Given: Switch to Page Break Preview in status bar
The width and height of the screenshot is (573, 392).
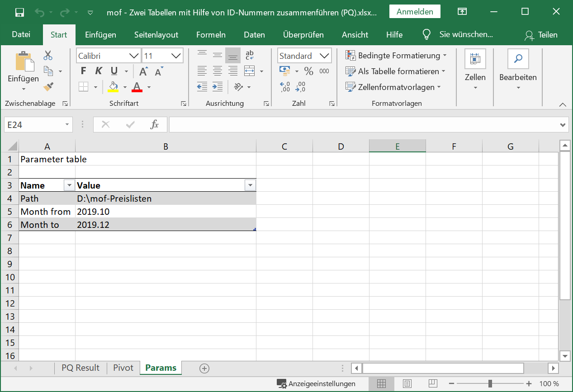Looking at the screenshot, I should coord(433,384).
